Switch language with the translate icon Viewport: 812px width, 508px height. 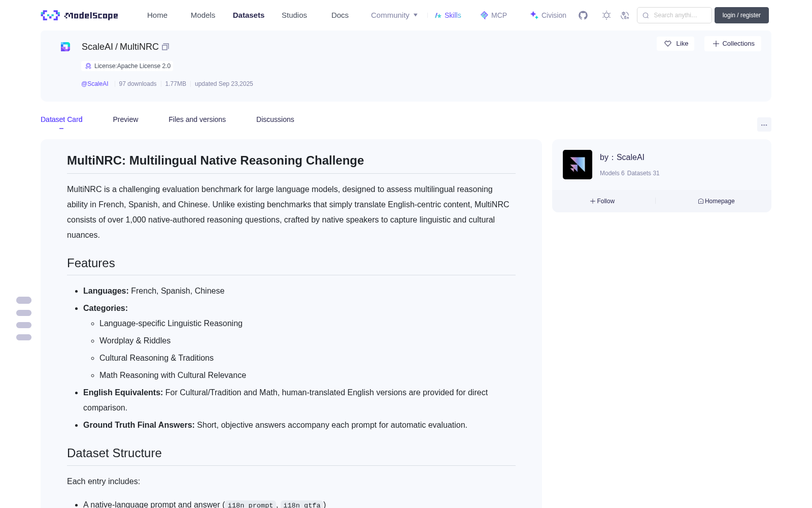[x=625, y=15]
